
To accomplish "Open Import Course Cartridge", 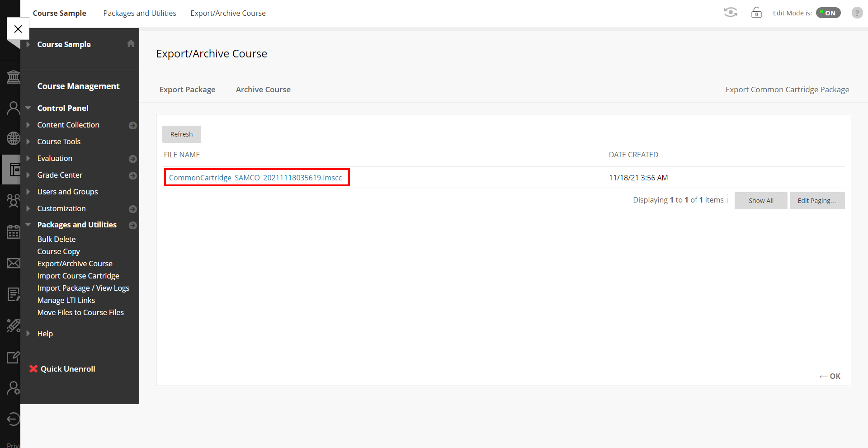I will [x=78, y=276].
